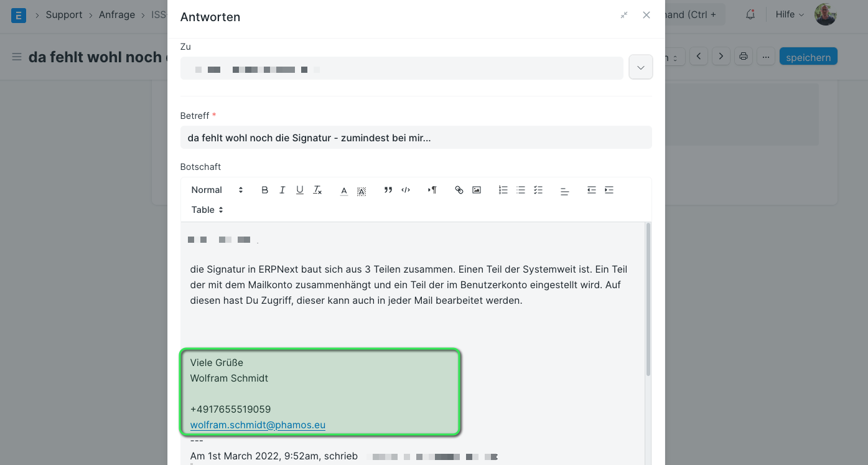Click into the Betreff subject field
The image size is (868, 465).
[x=416, y=138]
